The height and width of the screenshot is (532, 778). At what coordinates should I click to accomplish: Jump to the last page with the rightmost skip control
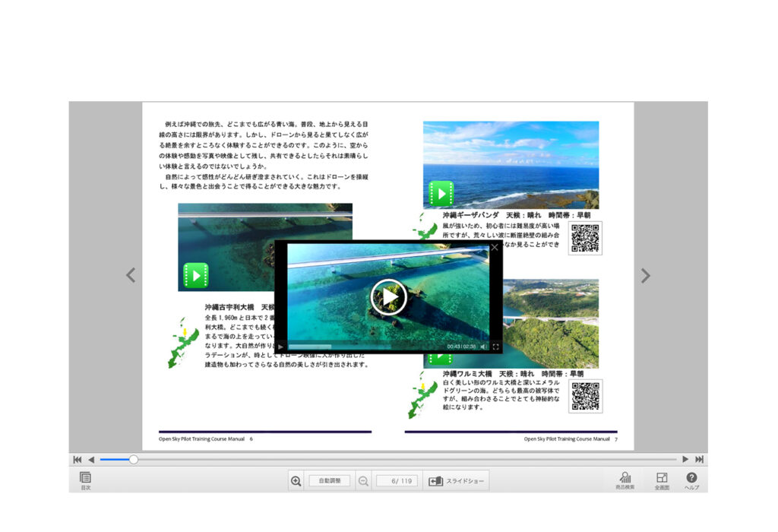click(701, 459)
